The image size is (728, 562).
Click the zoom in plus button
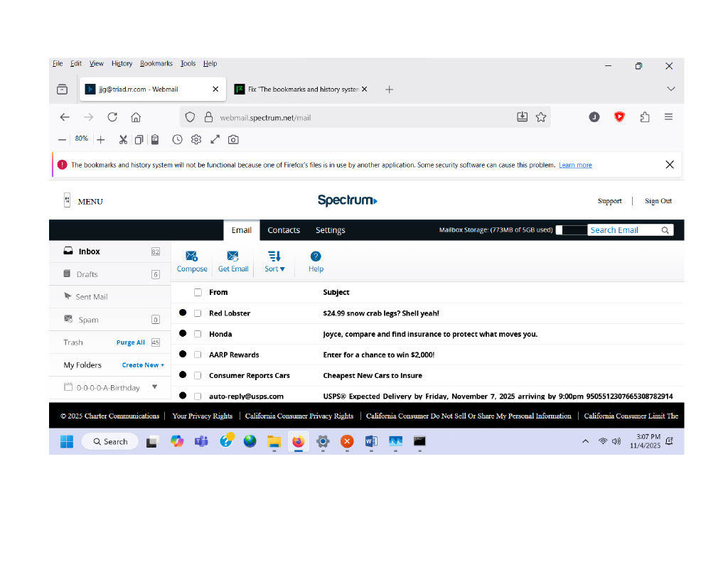point(101,140)
